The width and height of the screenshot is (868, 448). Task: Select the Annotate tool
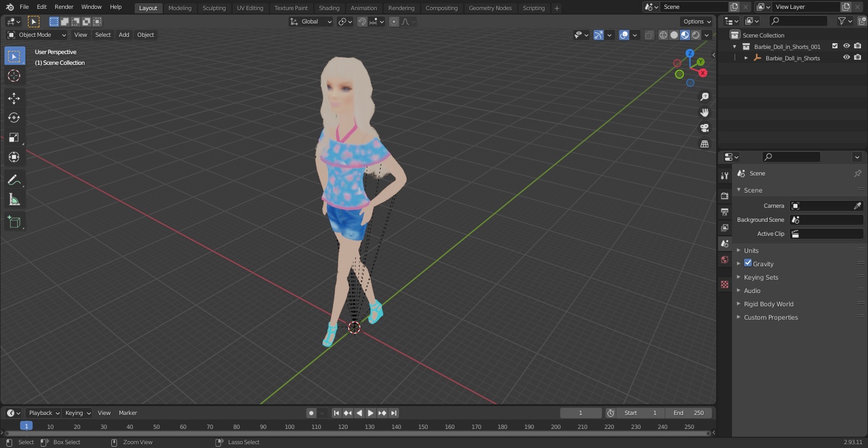coord(14,180)
